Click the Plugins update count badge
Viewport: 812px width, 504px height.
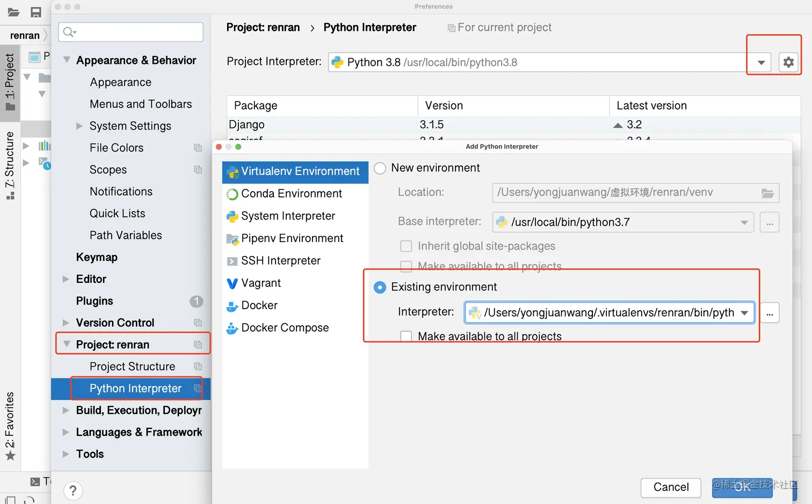197,301
